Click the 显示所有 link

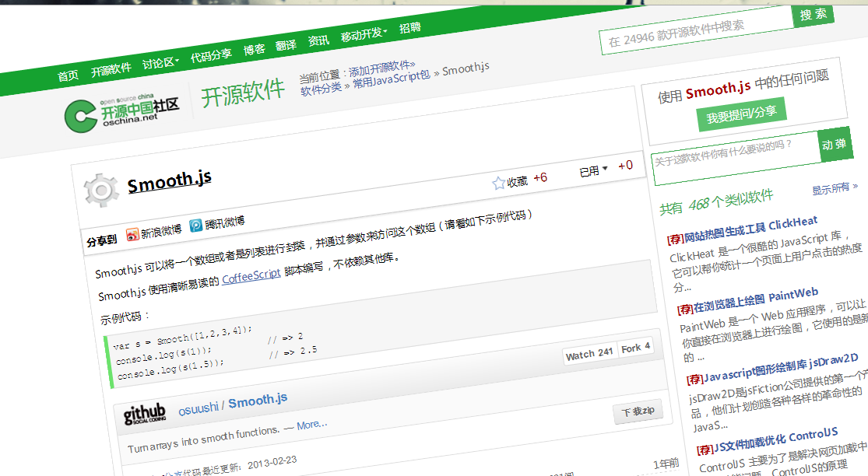coord(835,188)
